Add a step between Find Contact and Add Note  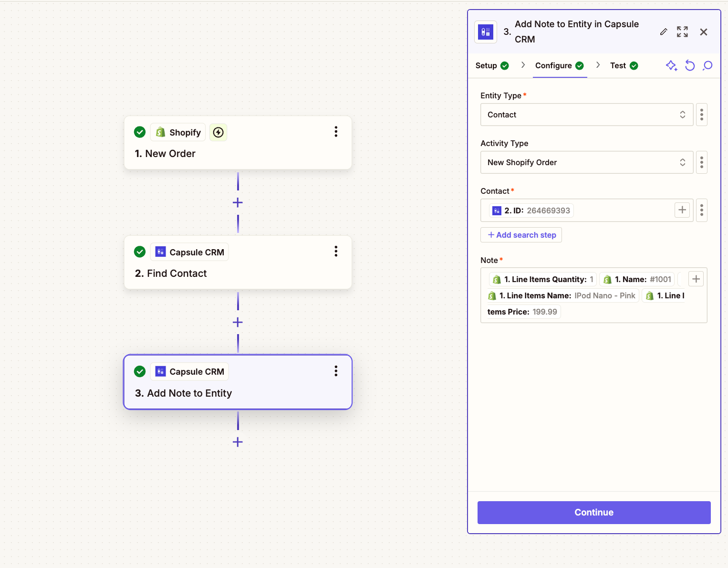click(238, 323)
